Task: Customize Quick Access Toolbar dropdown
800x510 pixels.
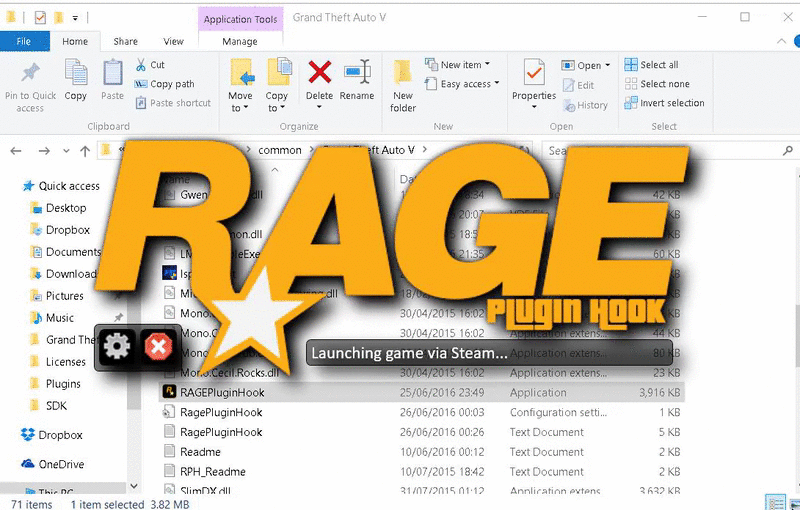Action: pos(75,18)
